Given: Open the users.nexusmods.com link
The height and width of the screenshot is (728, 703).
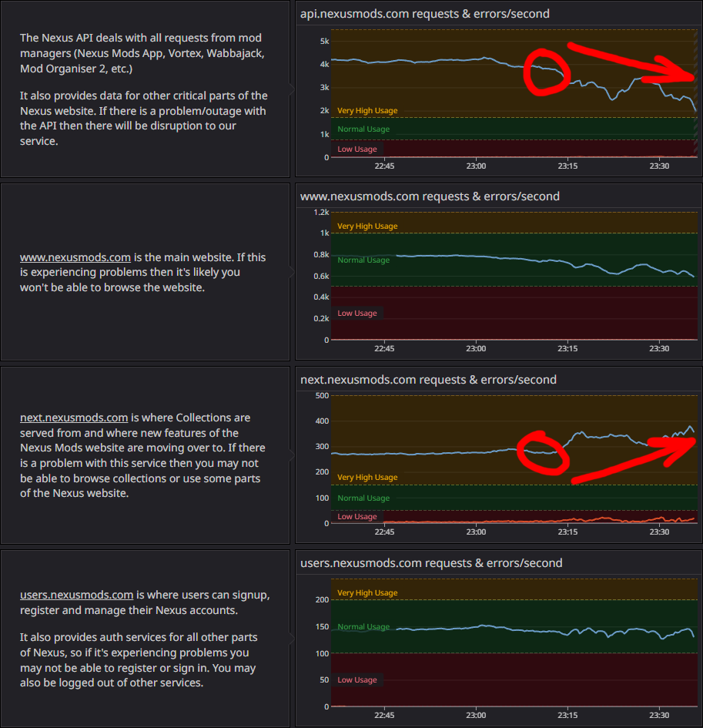Looking at the screenshot, I should 76,595.
